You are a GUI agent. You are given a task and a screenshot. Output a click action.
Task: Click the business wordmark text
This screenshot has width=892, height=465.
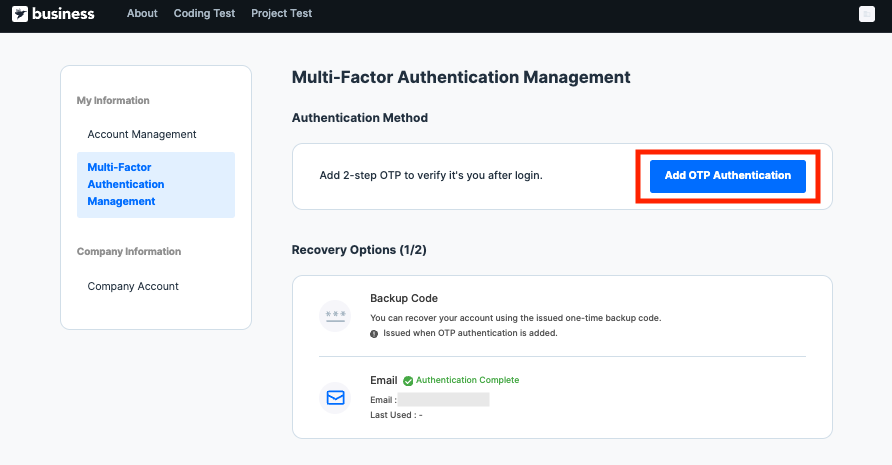[63, 14]
